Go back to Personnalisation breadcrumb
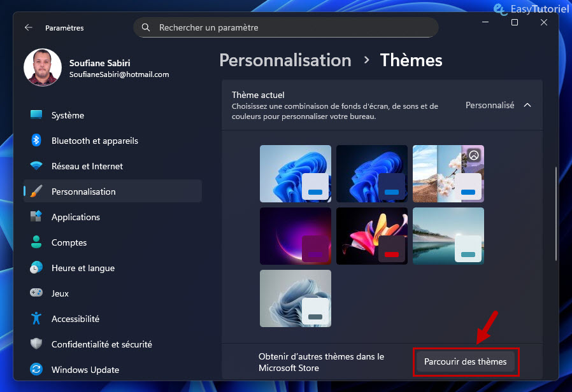Viewport: 572px width, 392px height. [285, 60]
